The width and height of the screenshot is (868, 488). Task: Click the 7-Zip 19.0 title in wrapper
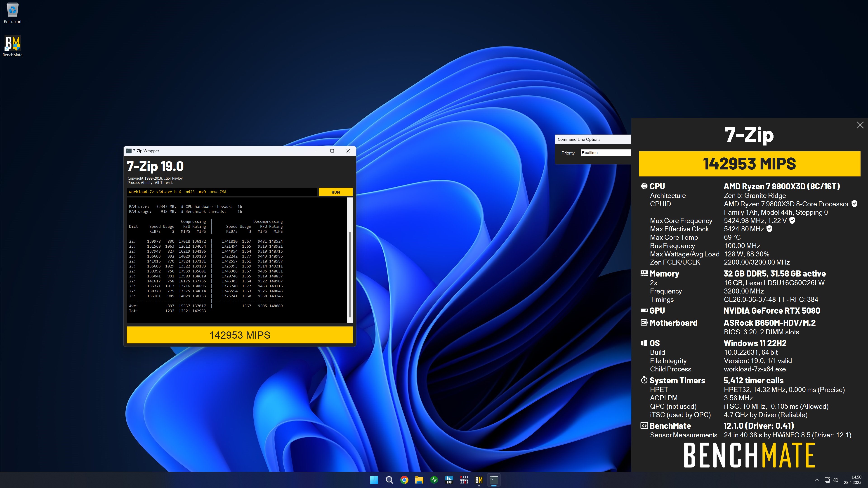[x=155, y=166]
